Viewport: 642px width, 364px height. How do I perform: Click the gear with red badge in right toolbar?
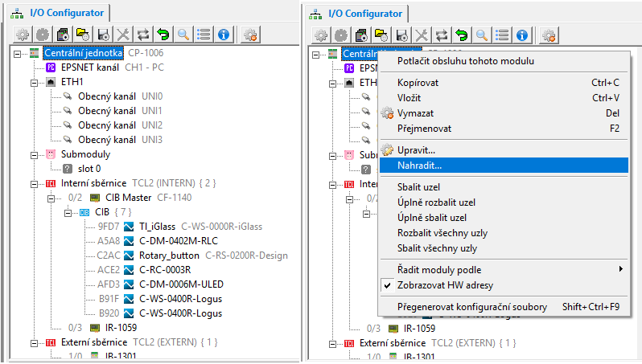pyautogui.click(x=549, y=35)
